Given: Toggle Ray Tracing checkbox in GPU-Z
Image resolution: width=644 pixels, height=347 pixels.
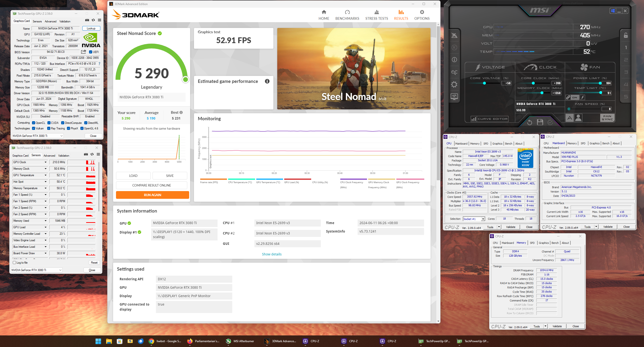Looking at the screenshot, I should tap(49, 128).
